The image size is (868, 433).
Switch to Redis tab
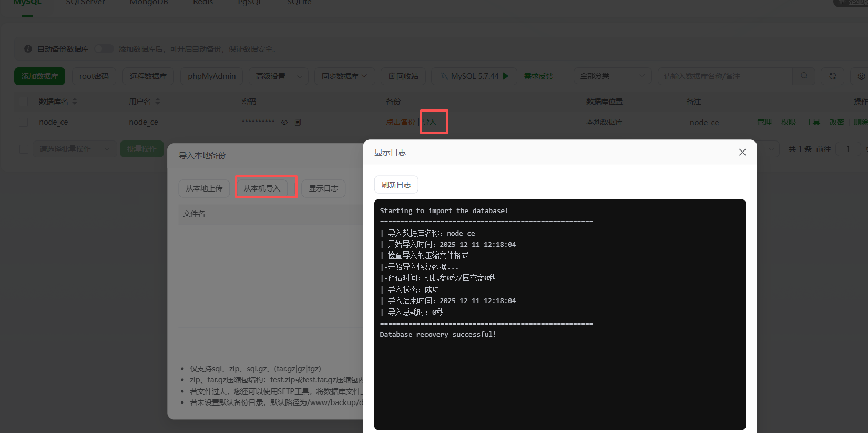(x=203, y=3)
